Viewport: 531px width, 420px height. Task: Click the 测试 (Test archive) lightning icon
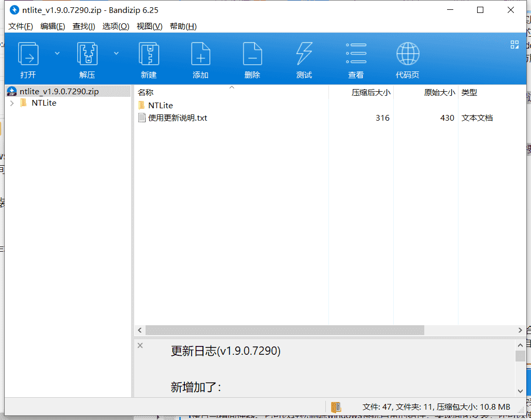point(304,54)
